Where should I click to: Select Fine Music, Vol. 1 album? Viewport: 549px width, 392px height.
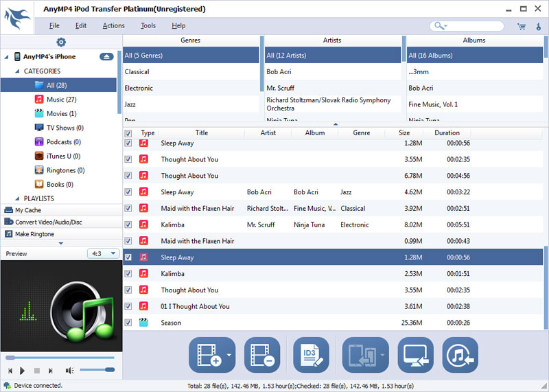475,104
